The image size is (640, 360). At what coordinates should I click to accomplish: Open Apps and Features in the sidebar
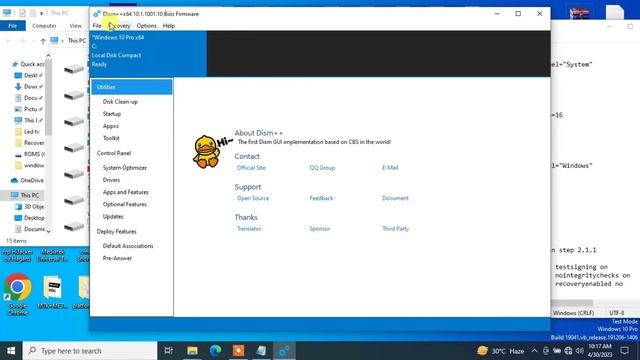(x=125, y=192)
